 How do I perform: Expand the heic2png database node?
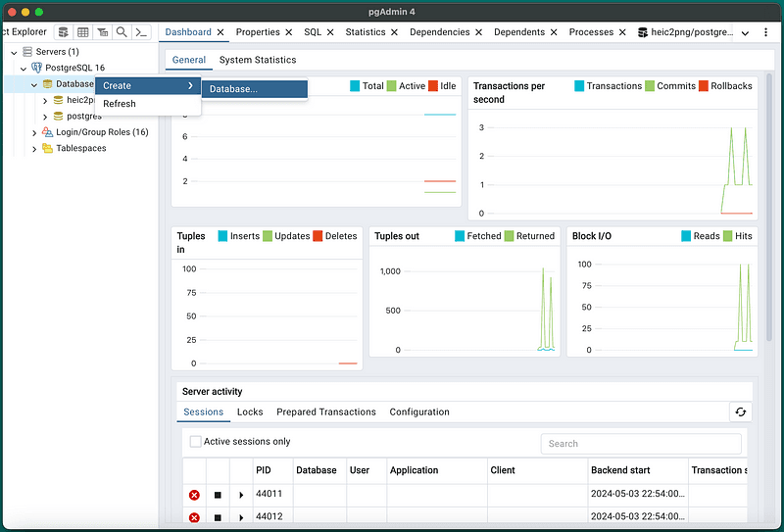[45, 101]
